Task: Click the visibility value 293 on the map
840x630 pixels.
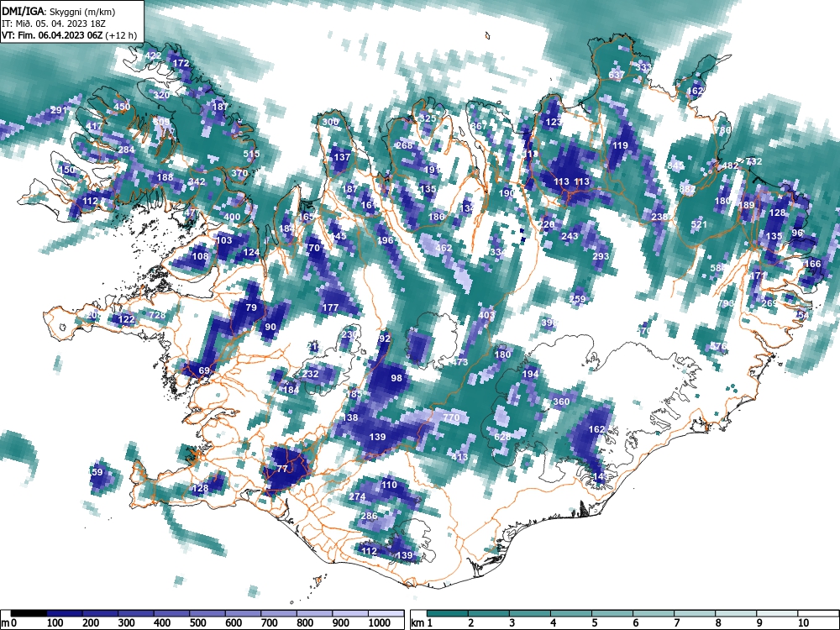Action: (601, 256)
